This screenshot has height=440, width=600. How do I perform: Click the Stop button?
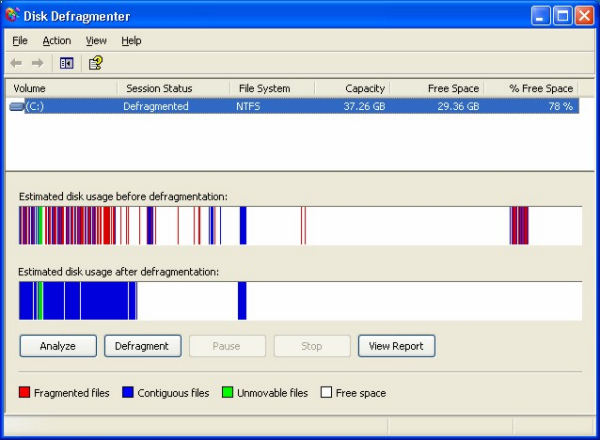(x=312, y=346)
